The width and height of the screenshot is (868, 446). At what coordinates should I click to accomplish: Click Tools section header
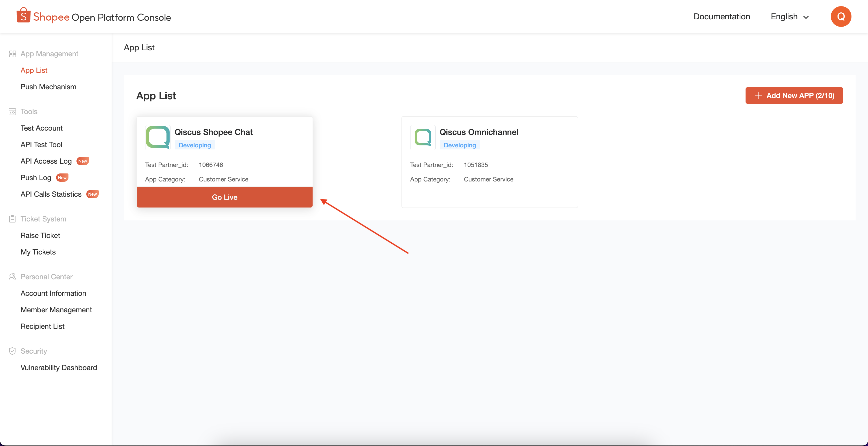pos(29,112)
